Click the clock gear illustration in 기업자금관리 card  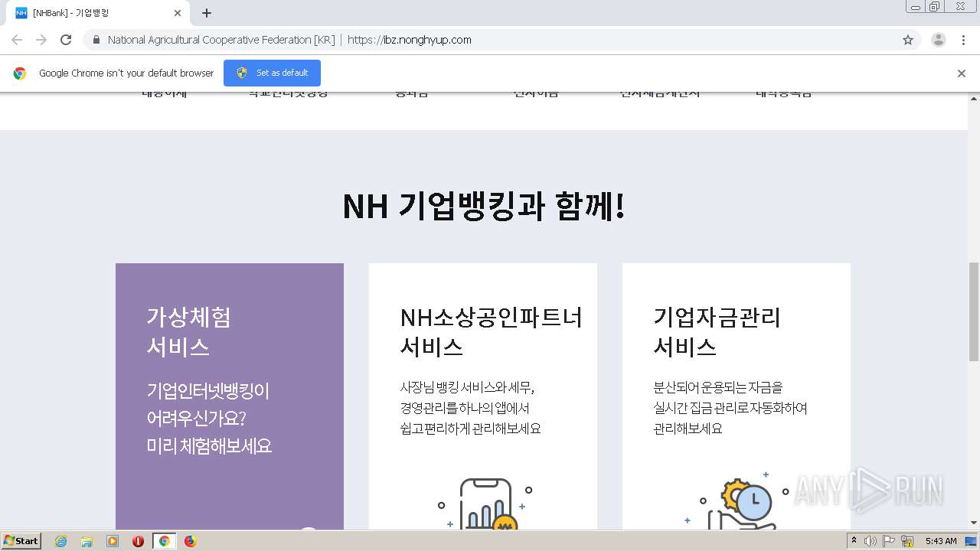click(737, 501)
